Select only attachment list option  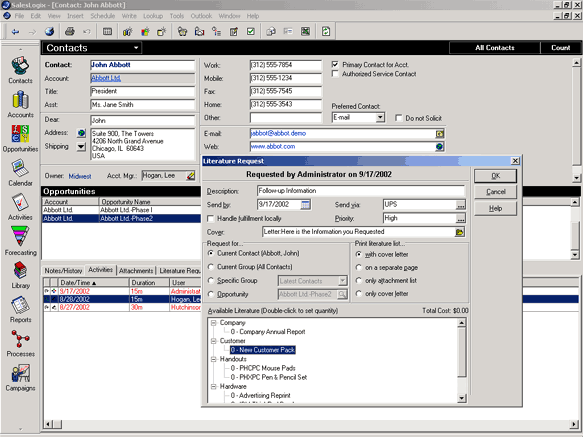359,280
